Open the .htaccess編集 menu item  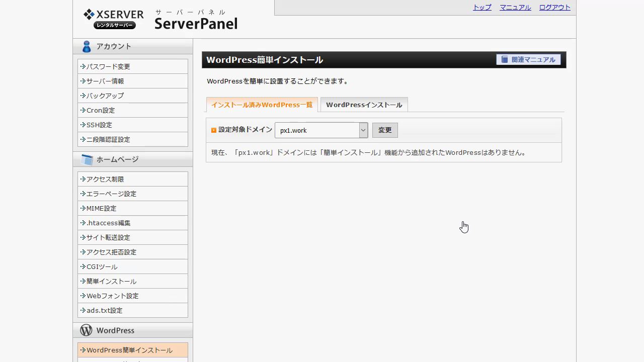pyautogui.click(x=108, y=223)
